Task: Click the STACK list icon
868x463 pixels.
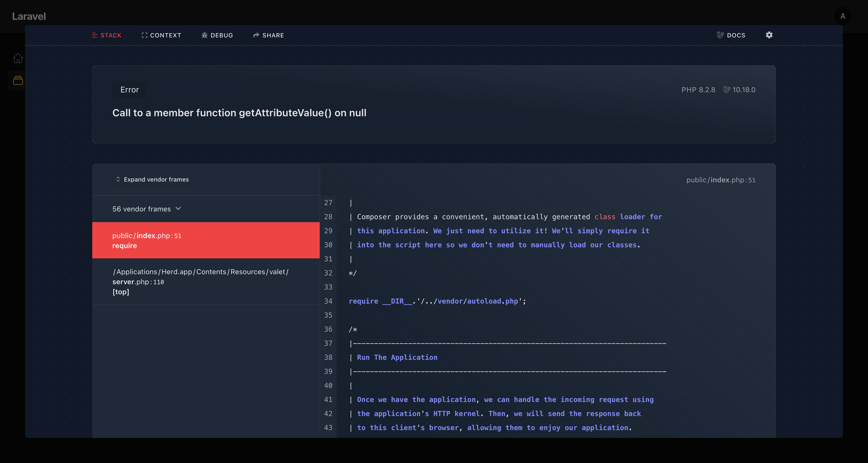Action: click(x=95, y=35)
